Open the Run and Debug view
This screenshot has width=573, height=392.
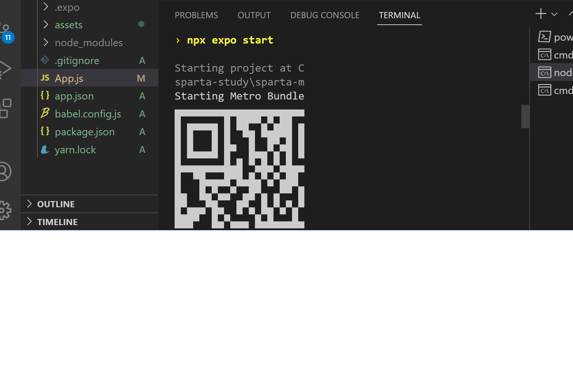coord(5,69)
